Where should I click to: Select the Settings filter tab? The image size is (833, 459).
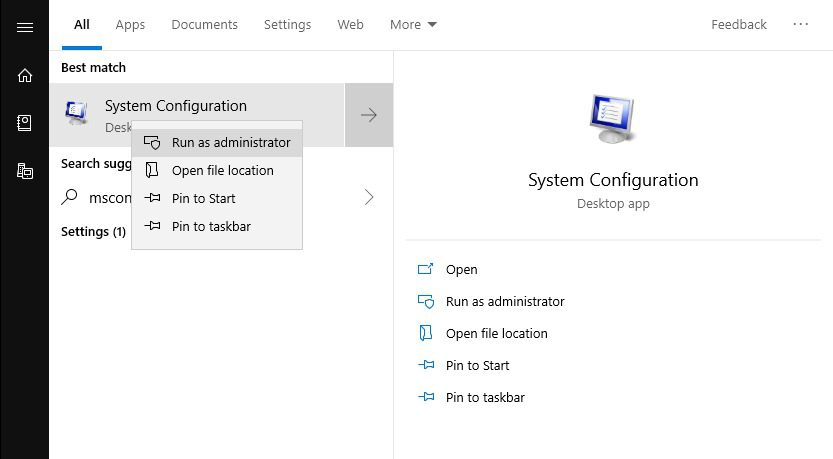tap(287, 25)
